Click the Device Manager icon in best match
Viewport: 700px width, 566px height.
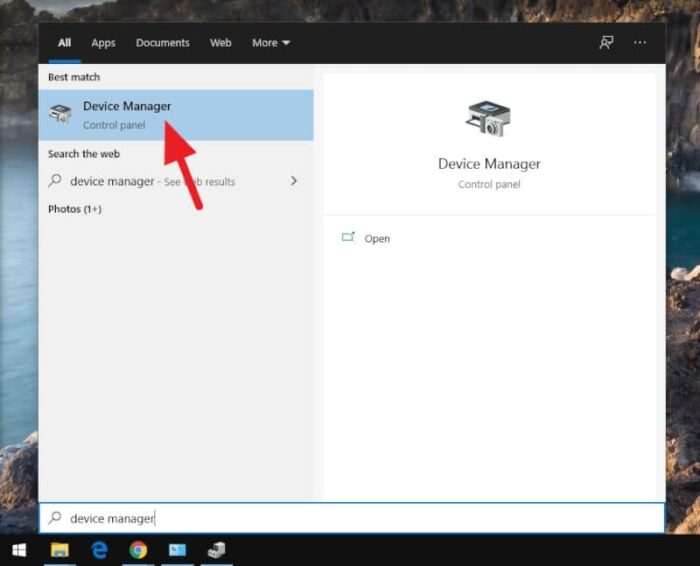tap(60, 113)
